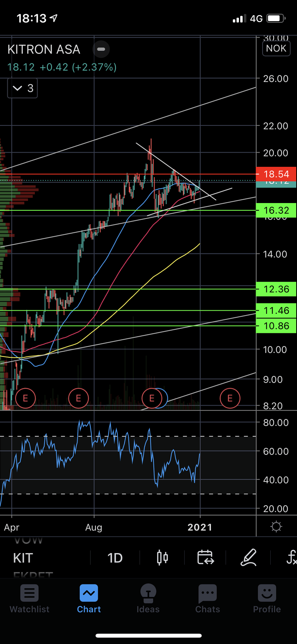Open chart settings gear icon

tap(276, 527)
